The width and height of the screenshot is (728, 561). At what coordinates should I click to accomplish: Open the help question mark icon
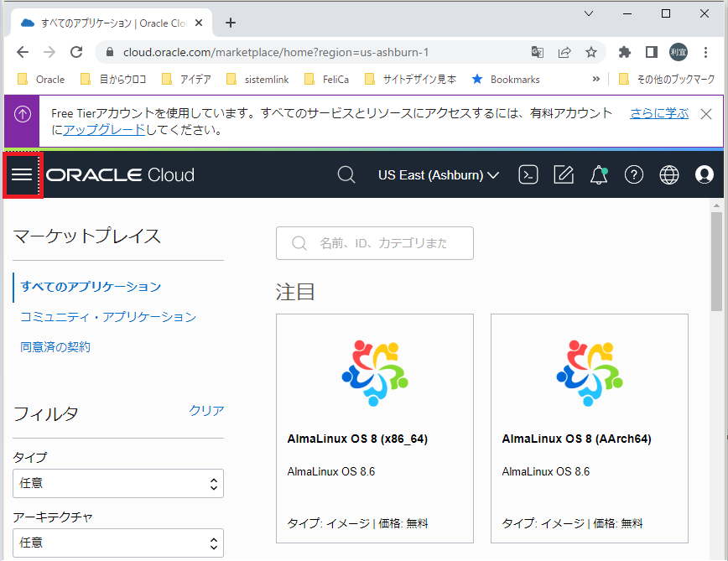[634, 175]
